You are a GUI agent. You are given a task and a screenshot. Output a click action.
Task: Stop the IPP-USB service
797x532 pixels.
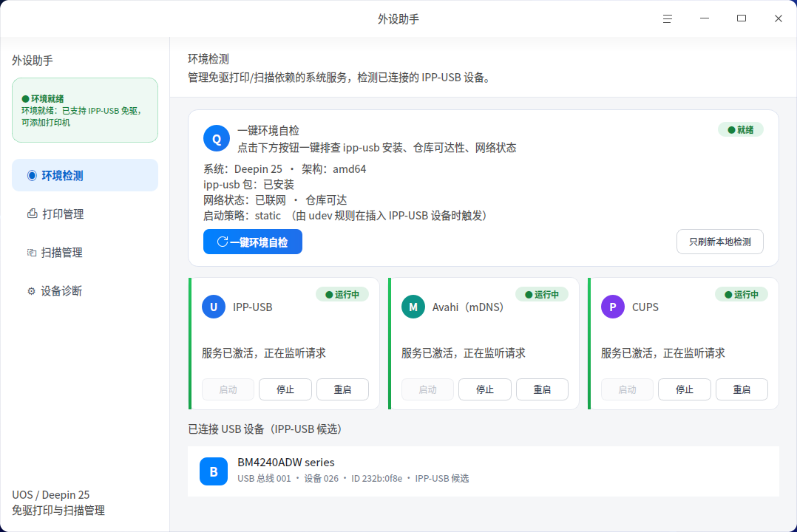click(x=285, y=389)
